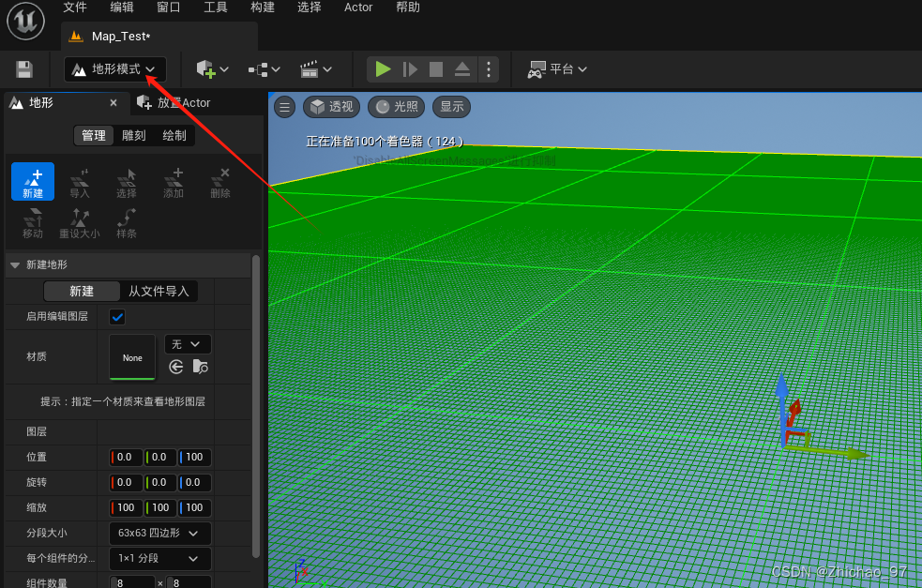Toggle the 启用编辑图层 checkbox
Viewport: 922px width, 588px height.
pyautogui.click(x=117, y=318)
